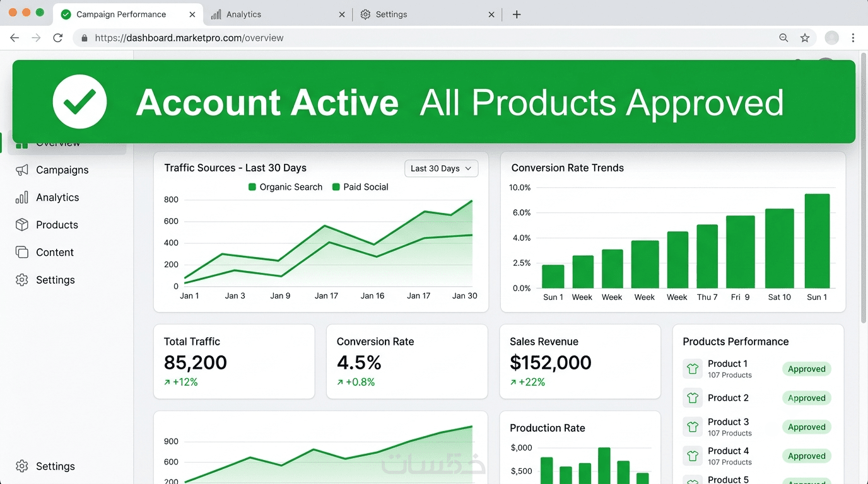The height and width of the screenshot is (484, 868).
Task: Open a new tab with plus button
Action: (x=517, y=14)
